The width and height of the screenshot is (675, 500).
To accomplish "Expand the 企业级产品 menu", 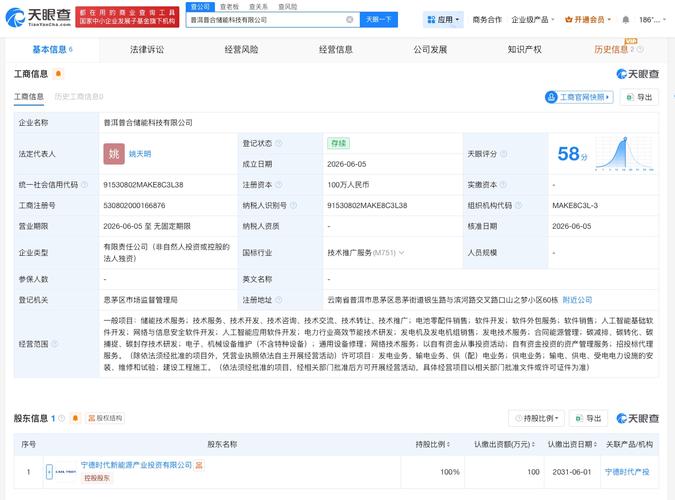I will pyautogui.click(x=533, y=19).
